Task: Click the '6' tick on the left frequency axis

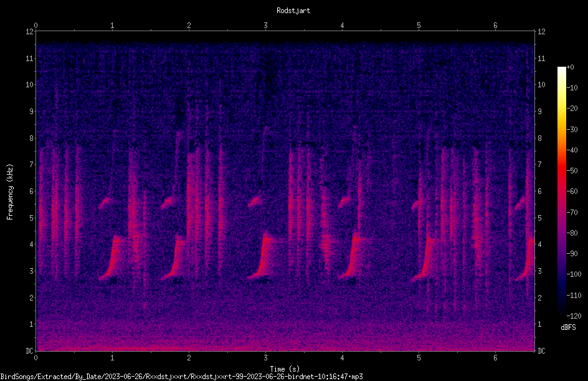Action: click(32, 191)
